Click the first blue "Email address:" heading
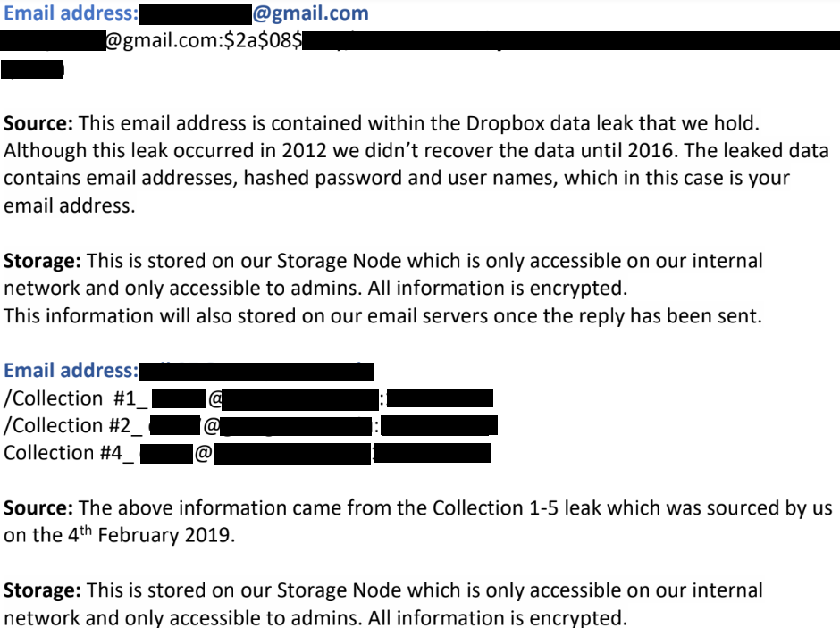The width and height of the screenshot is (840, 628). (x=71, y=13)
